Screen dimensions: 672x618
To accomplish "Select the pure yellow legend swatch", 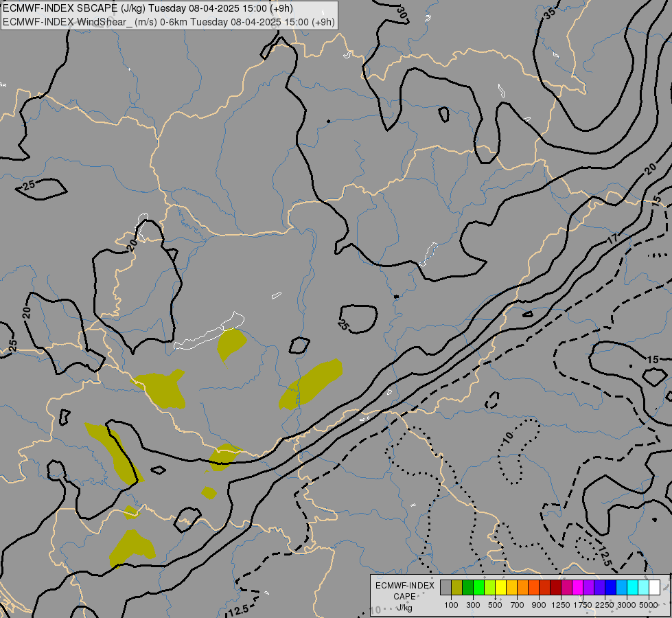I will pyautogui.click(x=500, y=588).
